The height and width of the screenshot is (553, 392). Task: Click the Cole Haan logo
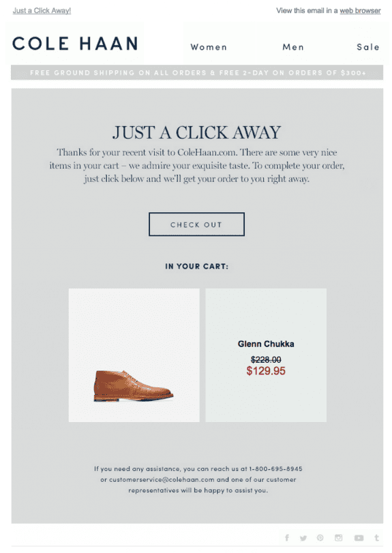click(x=75, y=44)
